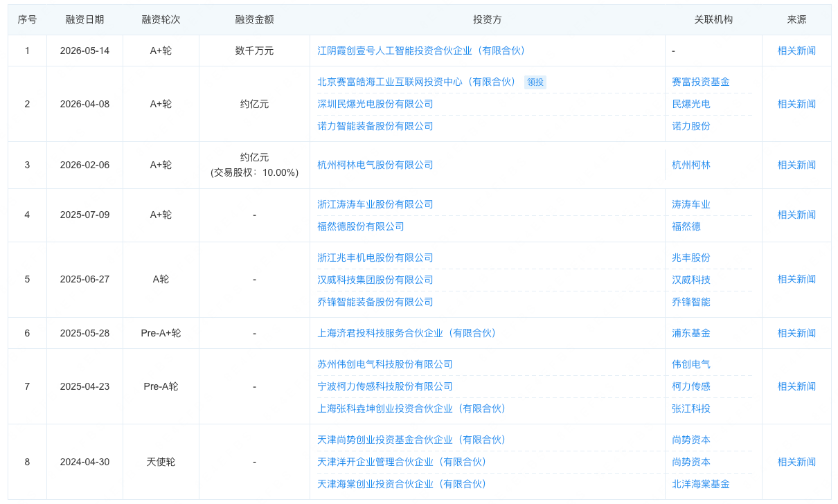The image size is (838, 504).
Task: Open investor 上海济君投科技服务合伙企业
Action: tap(407, 333)
